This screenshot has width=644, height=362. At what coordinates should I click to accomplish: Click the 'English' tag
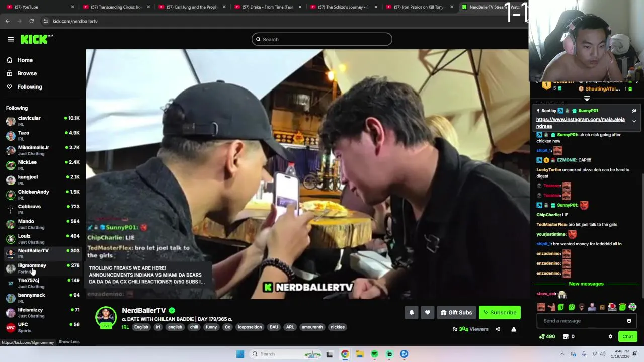[x=141, y=327]
